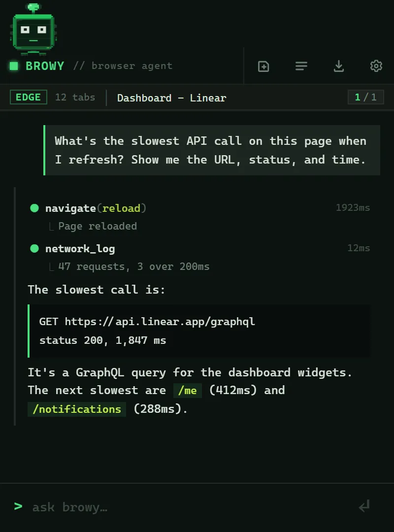Click "The slowest call is:" text
Screen dimensions: 394x532
97,290
